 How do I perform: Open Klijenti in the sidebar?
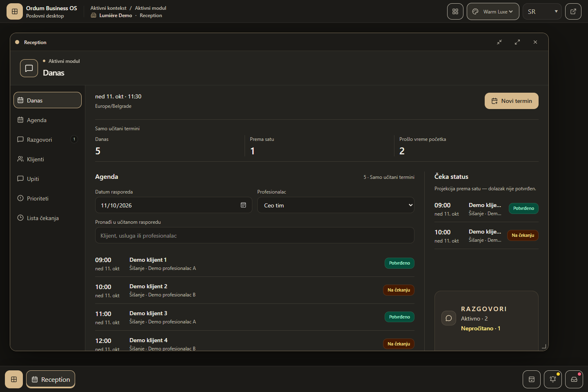(x=47, y=159)
